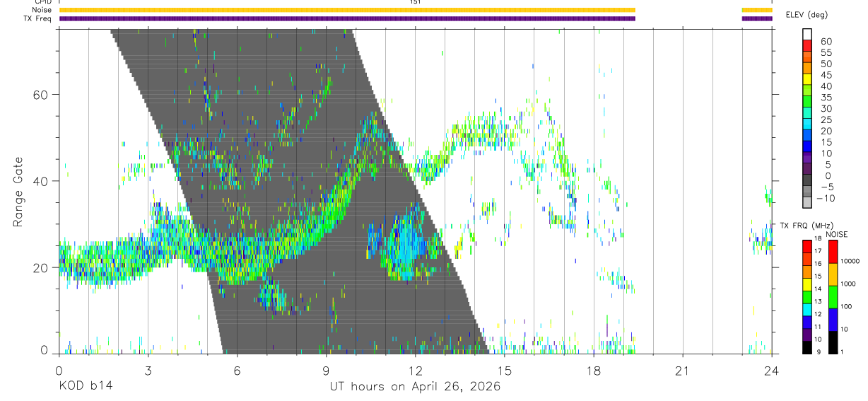Click the 60 tick on the Range Gate axis
This screenshot has height=401, width=868.
pos(41,95)
